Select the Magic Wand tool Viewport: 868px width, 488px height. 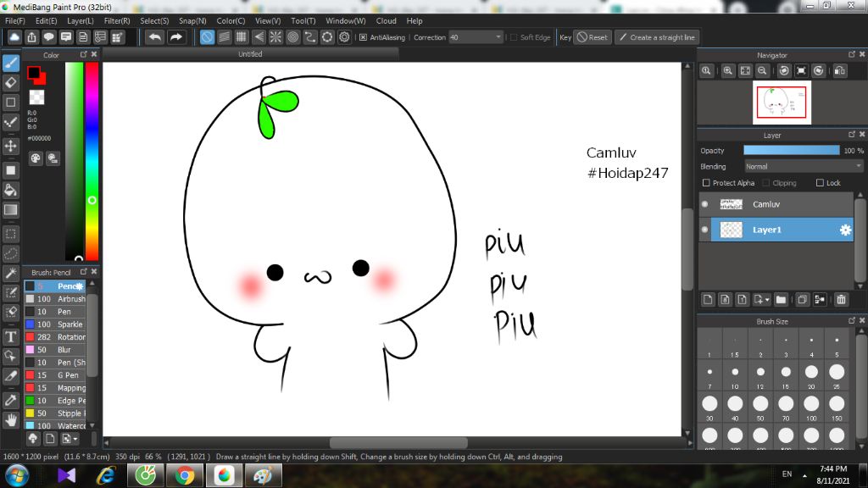[x=10, y=274]
